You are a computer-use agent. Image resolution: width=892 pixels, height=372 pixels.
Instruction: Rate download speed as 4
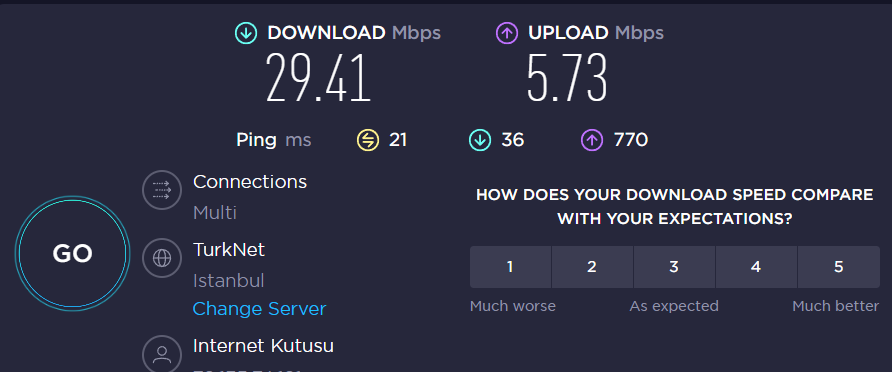coord(756,267)
